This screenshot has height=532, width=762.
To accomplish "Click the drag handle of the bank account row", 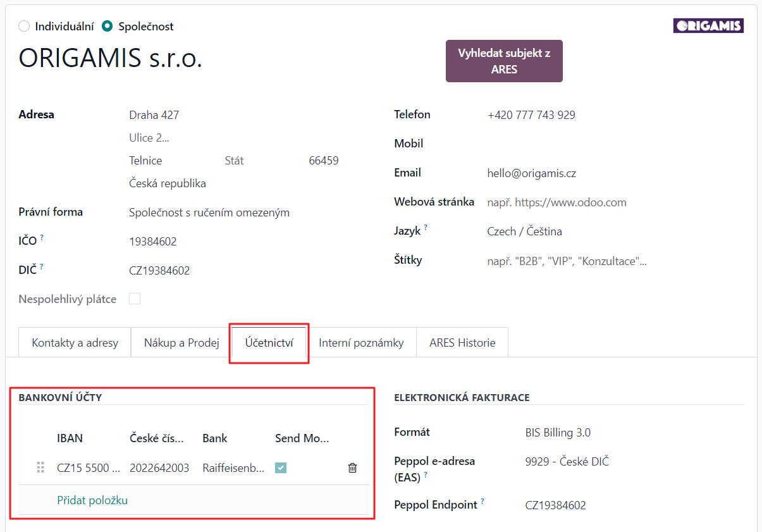I will [x=40, y=468].
